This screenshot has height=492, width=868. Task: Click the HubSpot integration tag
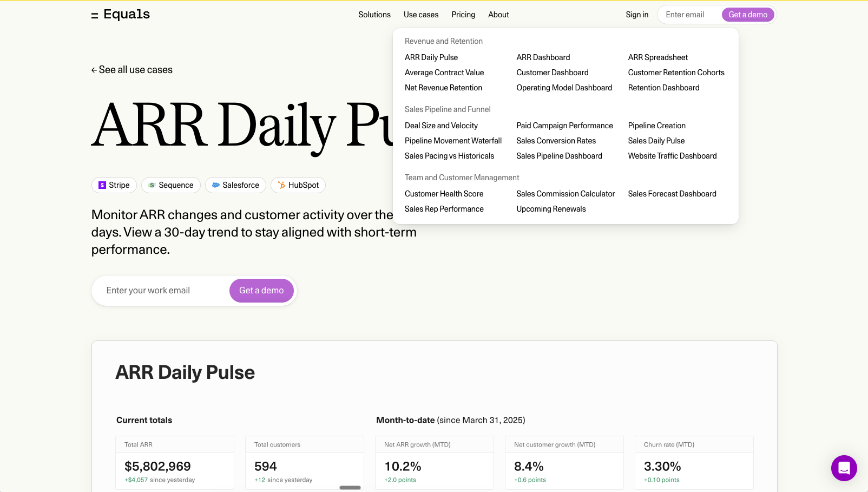[298, 185]
